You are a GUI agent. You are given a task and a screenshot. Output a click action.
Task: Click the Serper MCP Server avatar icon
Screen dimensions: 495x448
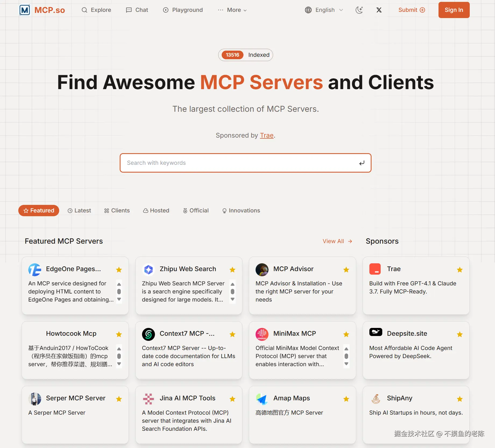coord(35,399)
